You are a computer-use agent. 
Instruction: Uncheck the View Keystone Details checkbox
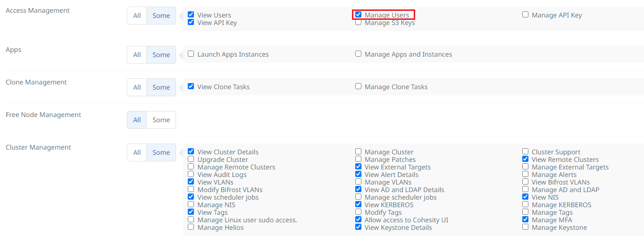[x=358, y=227]
